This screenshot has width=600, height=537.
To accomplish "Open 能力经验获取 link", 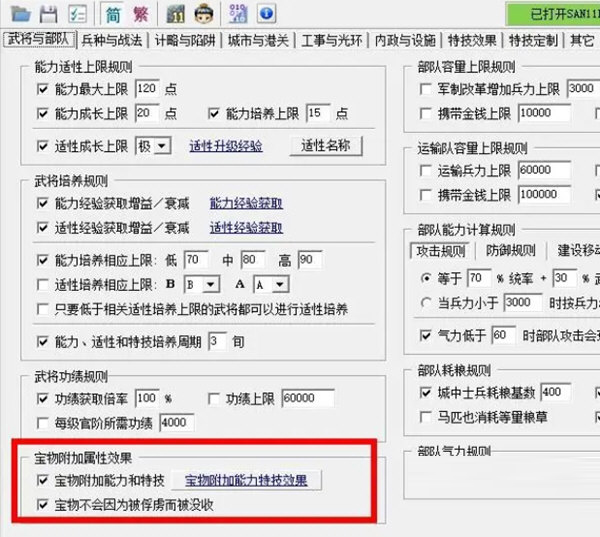I will (x=246, y=203).
